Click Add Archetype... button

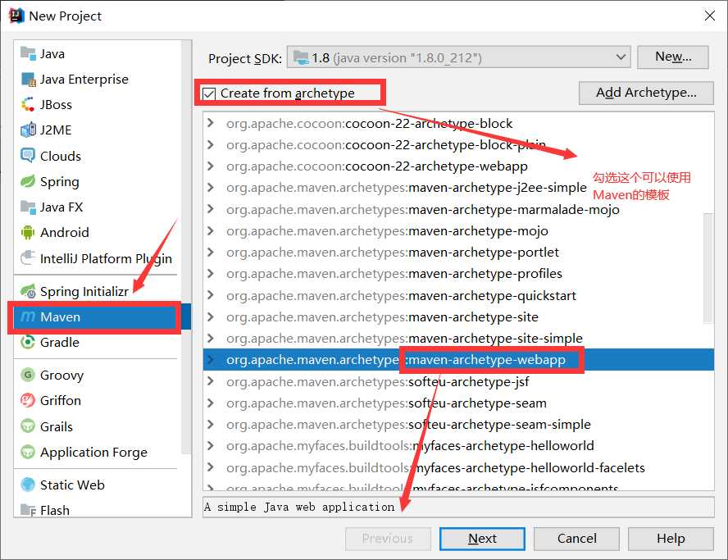(x=646, y=93)
